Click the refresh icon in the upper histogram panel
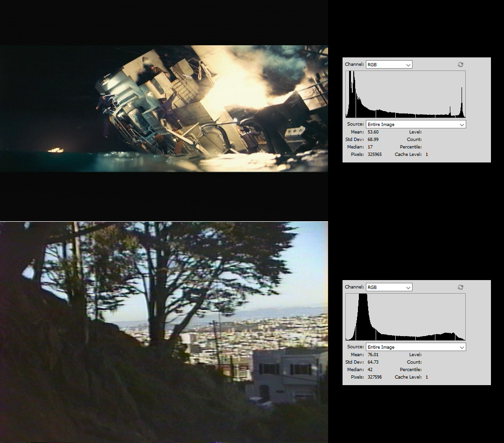The height and width of the screenshot is (443, 504). [460, 64]
